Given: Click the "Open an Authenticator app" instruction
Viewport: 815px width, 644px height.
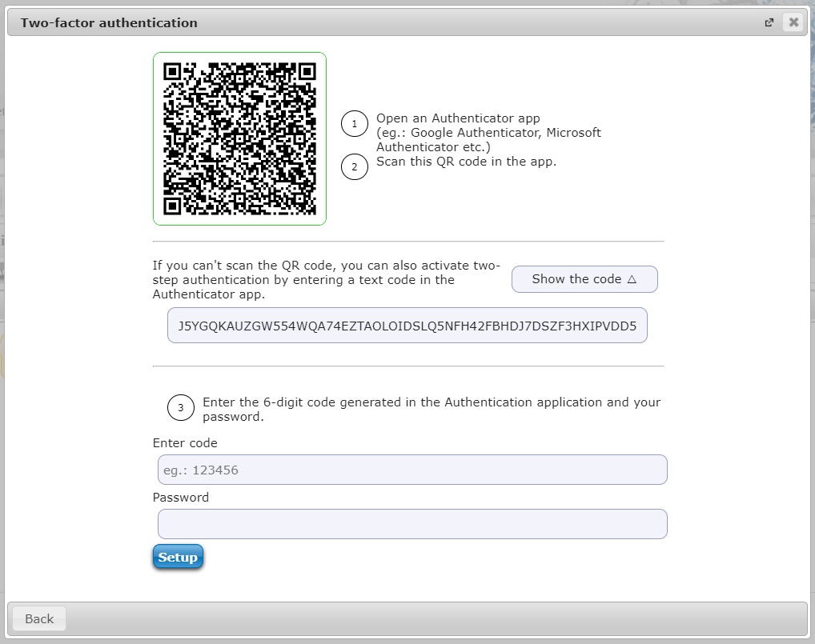Looking at the screenshot, I should coord(458,118).
